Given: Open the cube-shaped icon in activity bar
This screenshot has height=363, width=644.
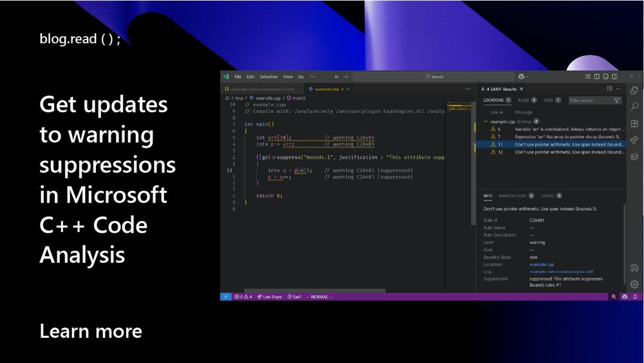Looking at the screenshot, I should click(634, 156).
